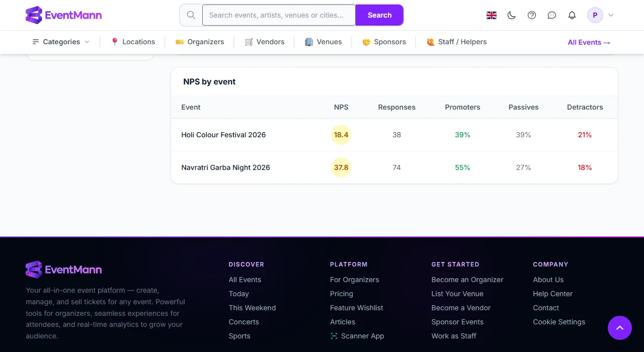Click the 37.8 NPS badge
The height and width of the screenshot is (352, 644).
click(x=341, y=167)
